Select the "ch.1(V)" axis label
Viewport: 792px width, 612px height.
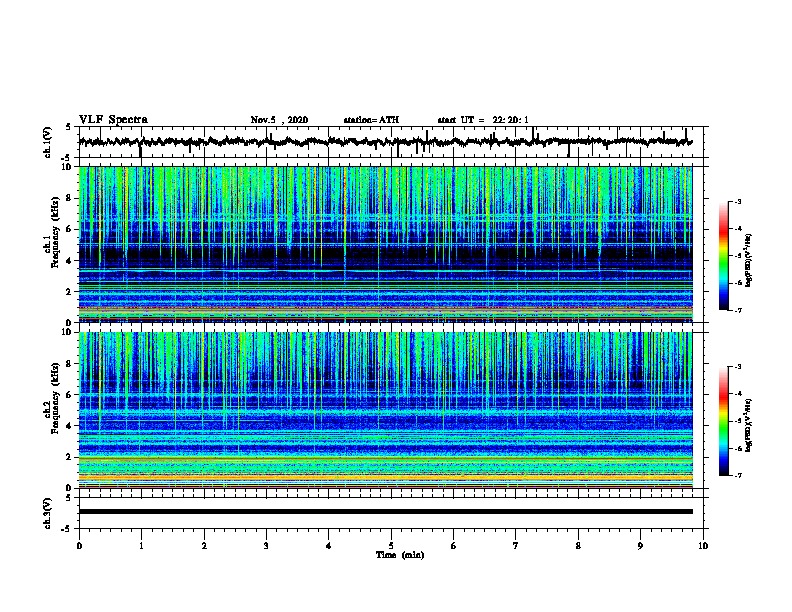pyautogui.click(x=48, y=142)
